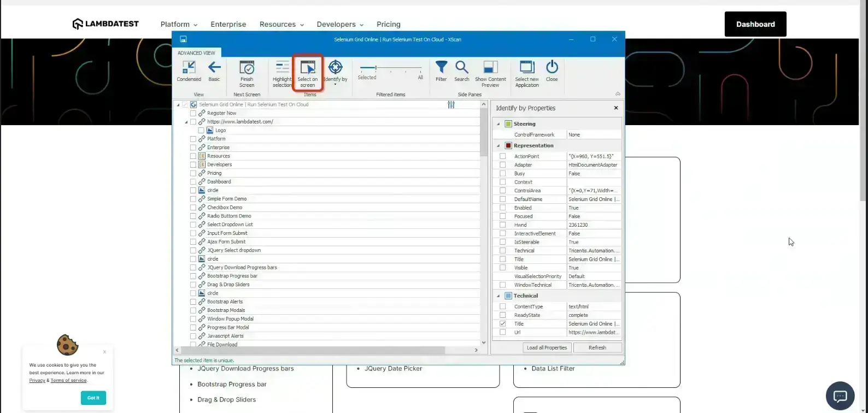Collapse the Representation property group
Image resolution: width=868 pixels, height=413 pixels.
(x=498, y=146)
